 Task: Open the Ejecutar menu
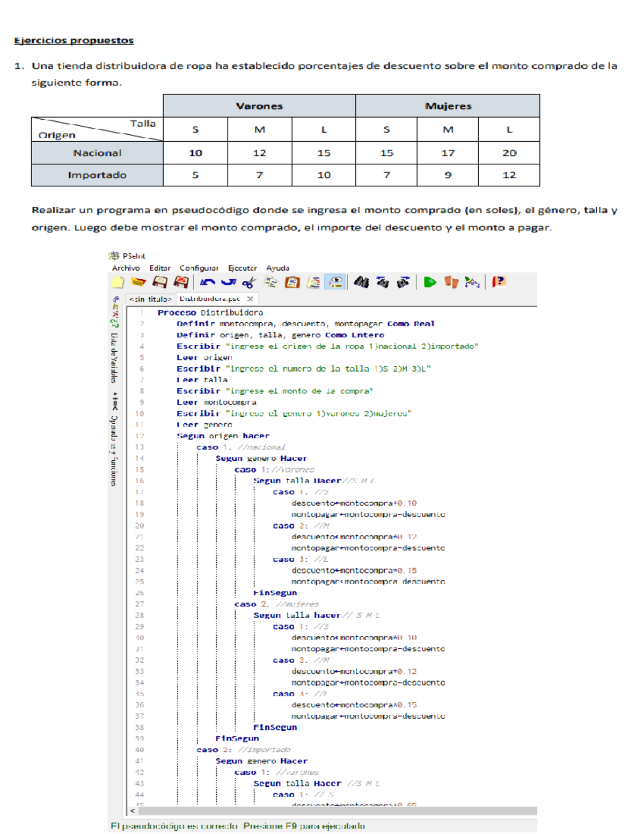242,268
